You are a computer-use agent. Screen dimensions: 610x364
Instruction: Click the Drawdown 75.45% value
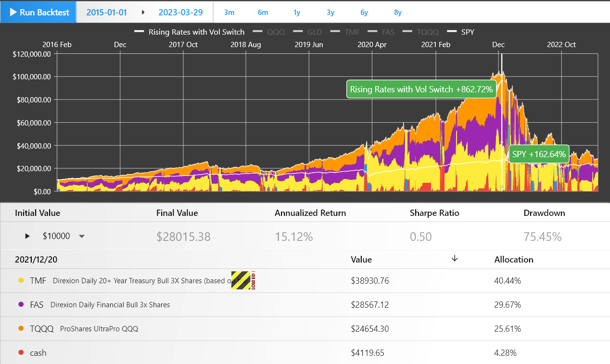click(x=543, y=237)
